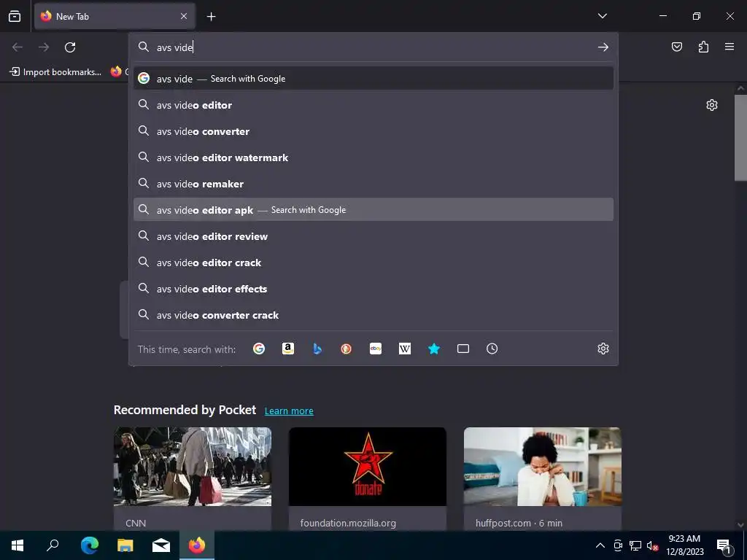Open the network status tray icon

(x=635, y=545)
